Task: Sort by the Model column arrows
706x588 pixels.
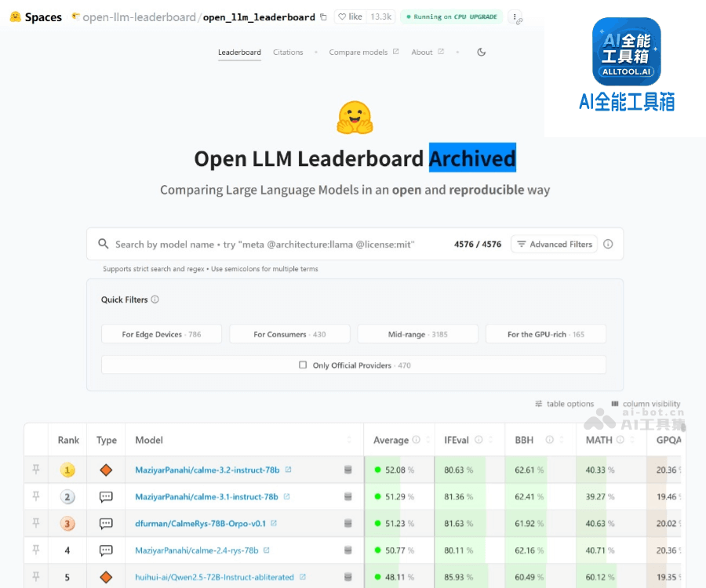Action: (349, 440)
